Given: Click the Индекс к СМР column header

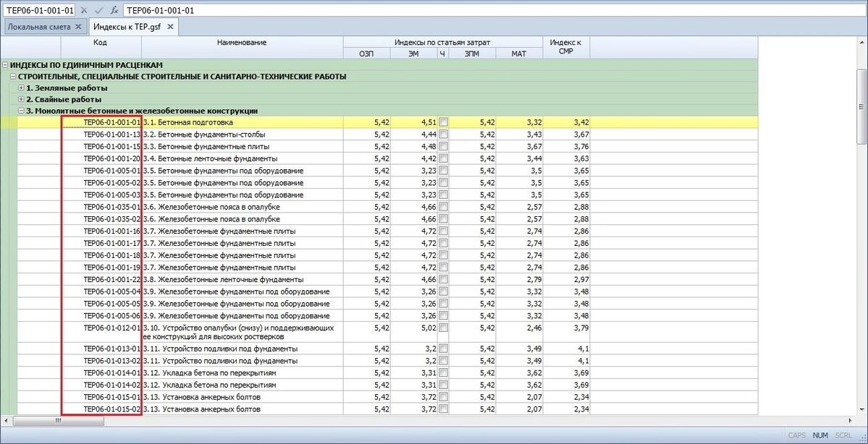Looking at the screenshot, I should pyautogui.click(x=565, y=47).
